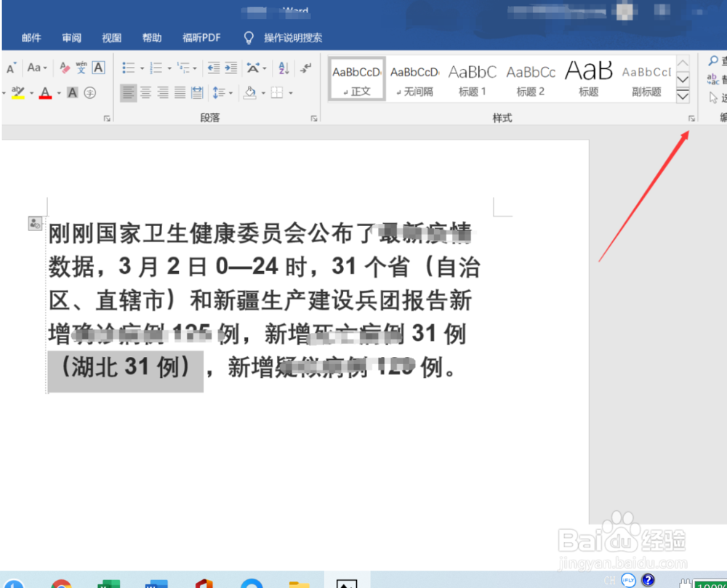
Task: Click the Shading paint bucket icon
Action: (250, 93)
